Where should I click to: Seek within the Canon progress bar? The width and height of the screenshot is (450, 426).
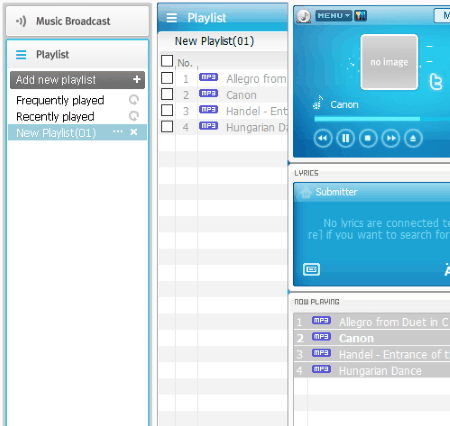click(x=382, y=119)
